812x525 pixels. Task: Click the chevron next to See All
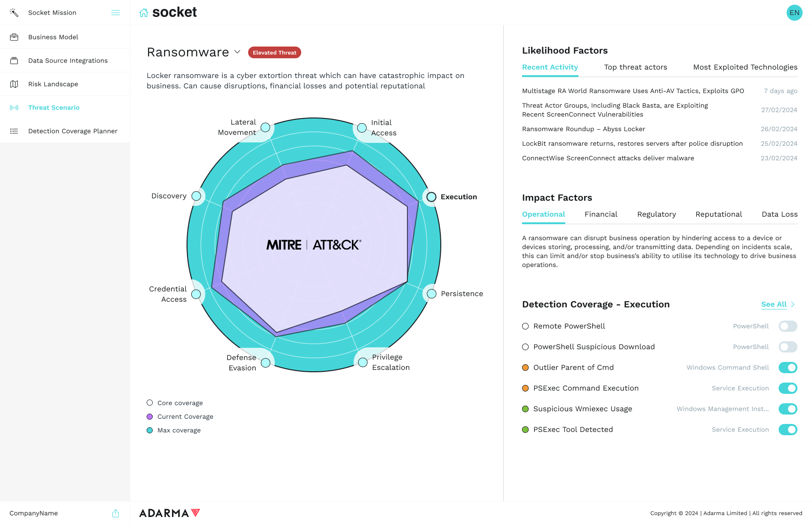[793, 305]
